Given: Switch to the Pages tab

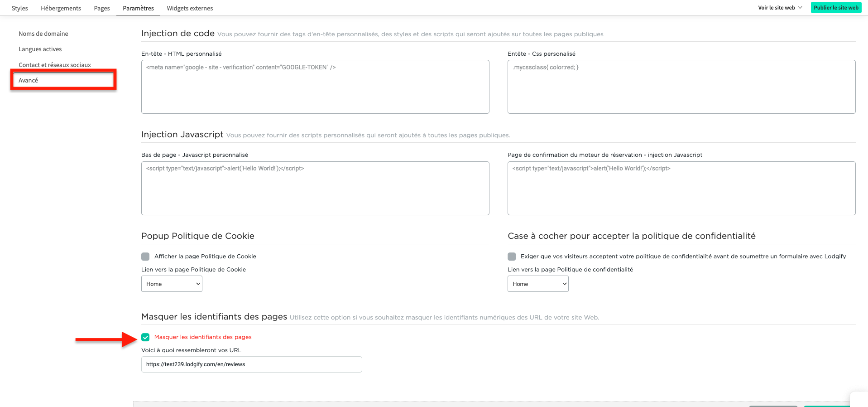Looking at the screenshot, I should click(x=101, y=8).
